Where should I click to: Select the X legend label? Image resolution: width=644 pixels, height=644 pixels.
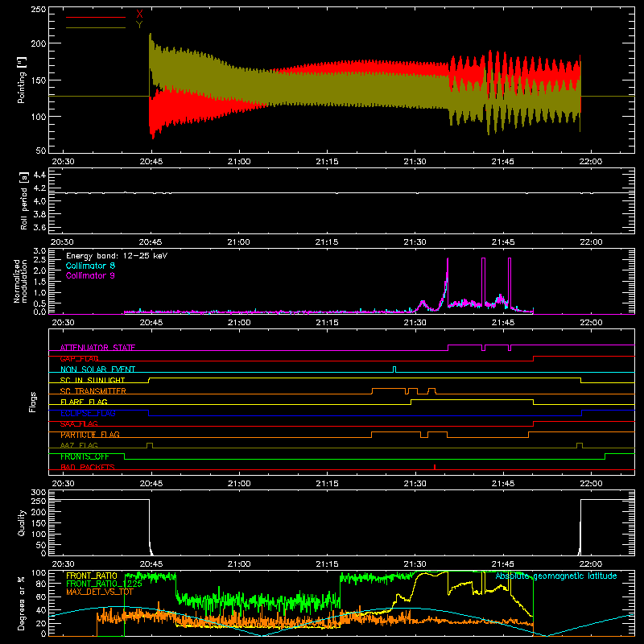(139, 14)
